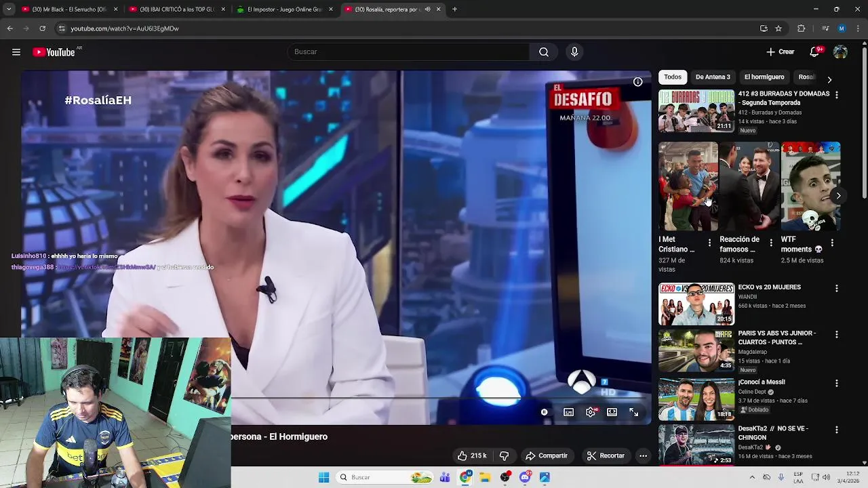Open Discord from the taskbar
Image resolution: width=868 pixels, height=488 pixels.
coord(525,477)
